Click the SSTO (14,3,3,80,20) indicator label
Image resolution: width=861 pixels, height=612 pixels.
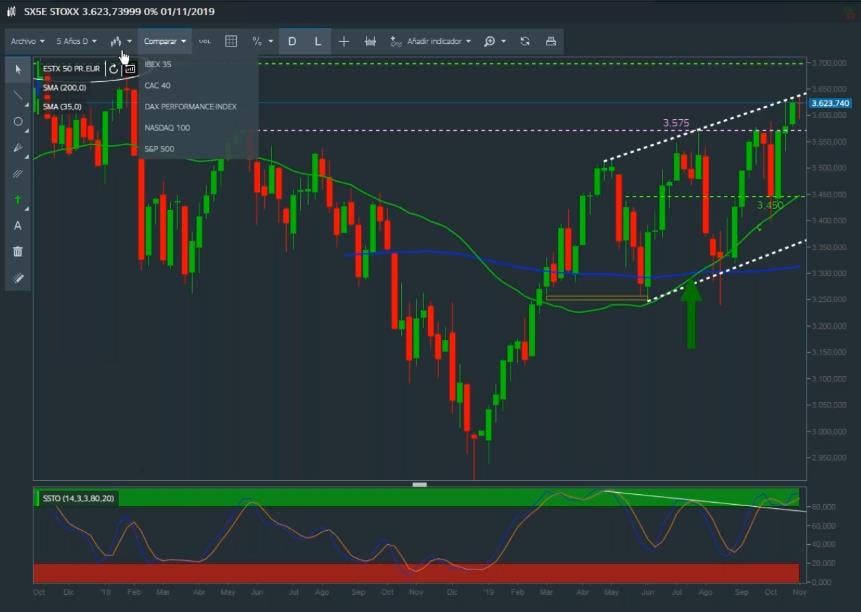pos(79,497)
